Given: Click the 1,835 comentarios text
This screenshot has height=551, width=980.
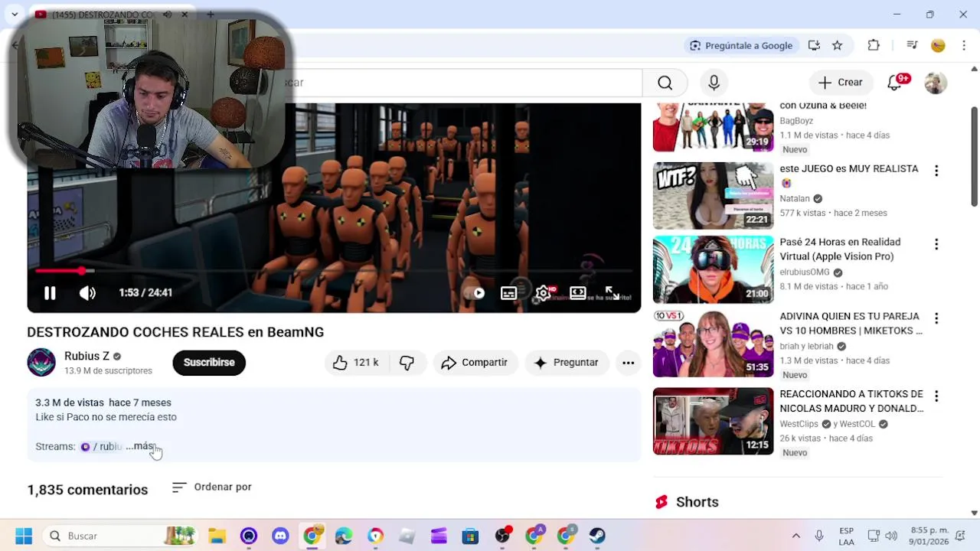Looking at the screenshot, I should 87,490.
